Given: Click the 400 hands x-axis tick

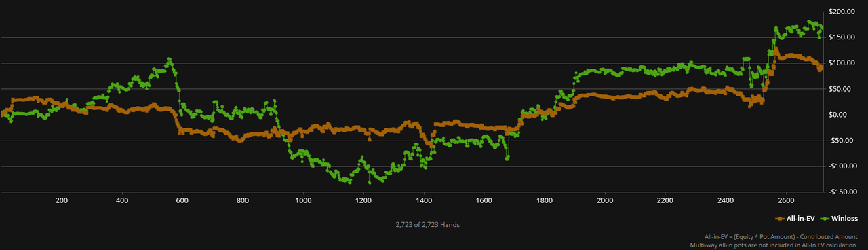Looking at the screenshot, I should [122, 201].
